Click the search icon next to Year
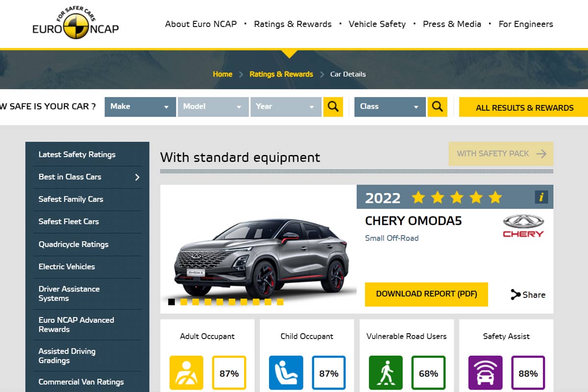This screenshot has height=392, width=588. pyautogui.click(x=333, y=107)
